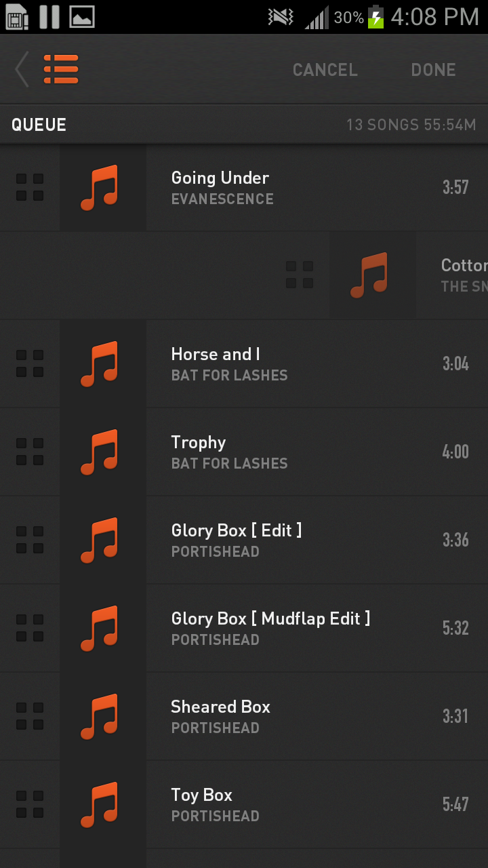This screenshot has height=868, width=488.
Task: Tap the back arrow chevron
Action: (x=22, y=69)
